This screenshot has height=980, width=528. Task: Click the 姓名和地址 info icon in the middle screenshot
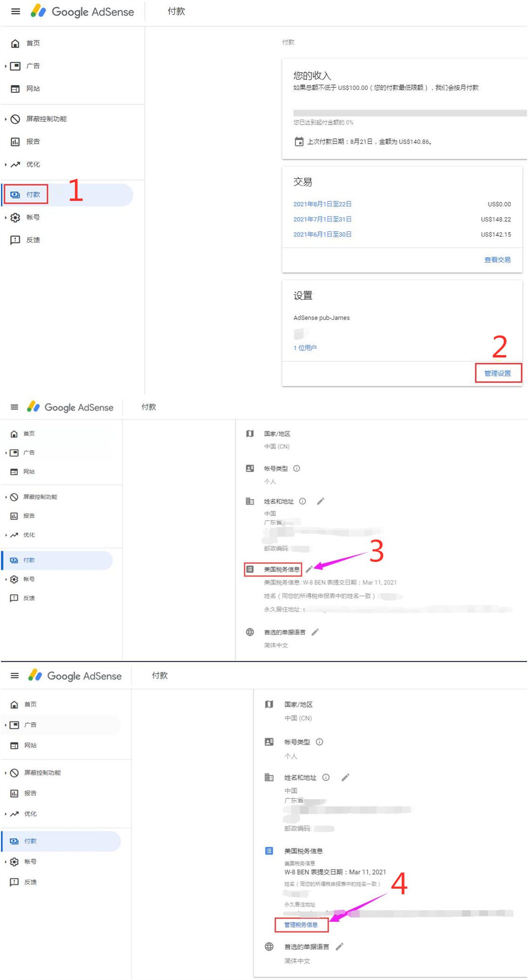click(x=302, y=502)
